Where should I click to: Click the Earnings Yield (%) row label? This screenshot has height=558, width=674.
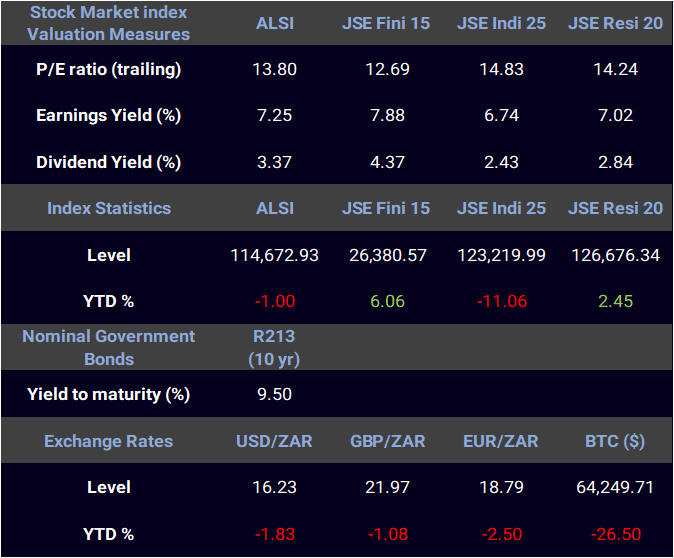click(x=108, y=115)
